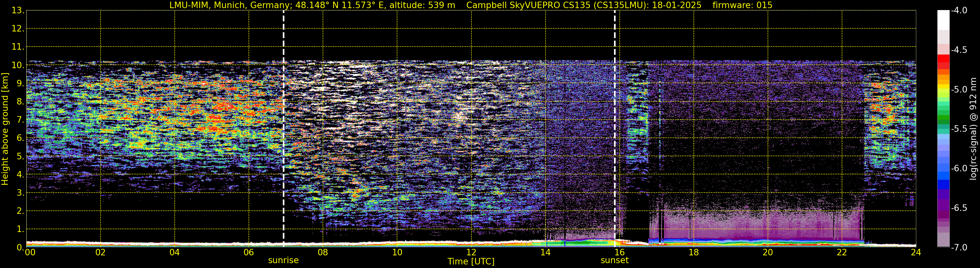Click the 10 tick label on the time axis
Viewport: 980px width, 268px height.
[x=397, y=252]
